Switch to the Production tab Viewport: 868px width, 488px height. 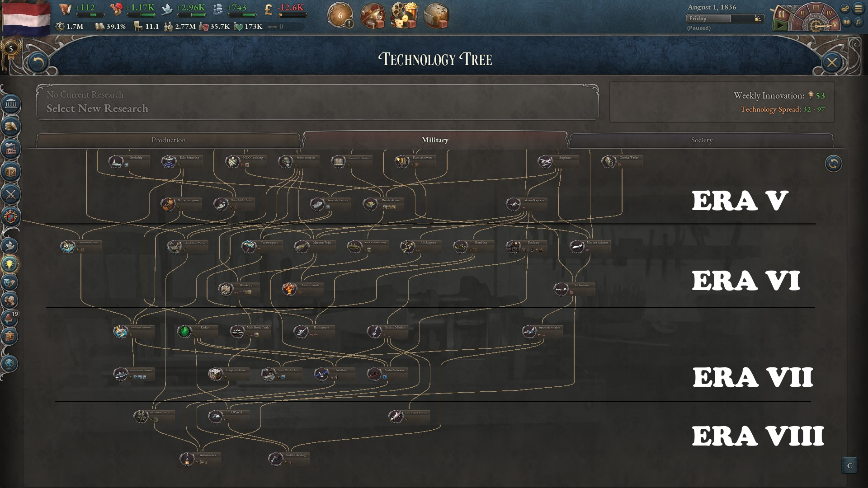pyautogui.click(x=168, y=140)
